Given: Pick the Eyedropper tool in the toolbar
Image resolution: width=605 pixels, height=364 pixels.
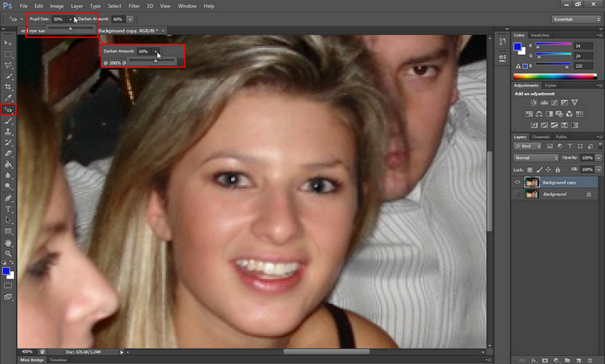Looking at the screenshot, I should (x=9, y=97).
